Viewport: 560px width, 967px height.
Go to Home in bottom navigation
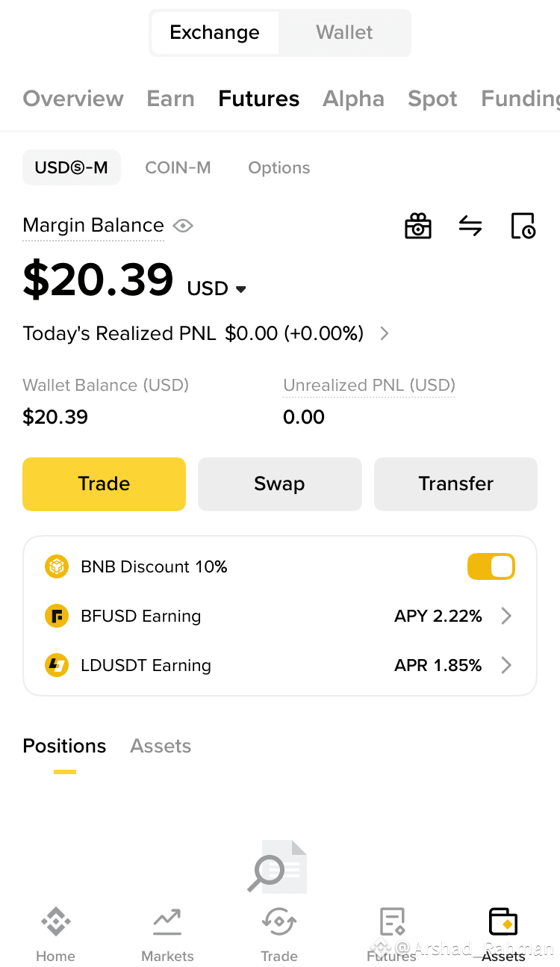(55, 934)
